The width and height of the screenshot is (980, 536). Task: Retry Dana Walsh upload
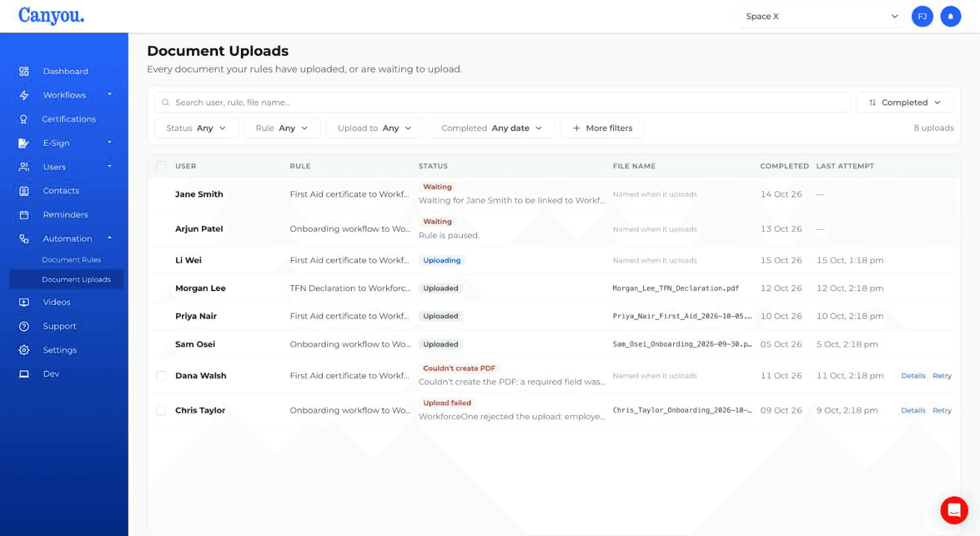click(942, 376)
